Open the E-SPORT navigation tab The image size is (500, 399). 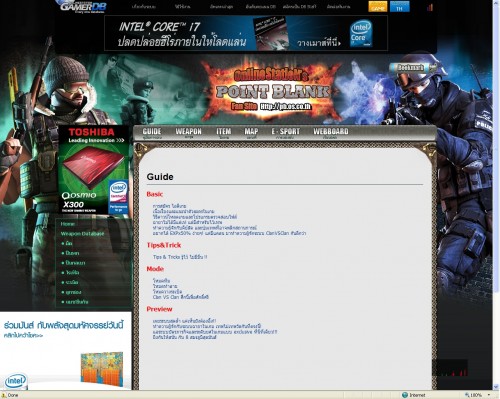pos(285,133)
